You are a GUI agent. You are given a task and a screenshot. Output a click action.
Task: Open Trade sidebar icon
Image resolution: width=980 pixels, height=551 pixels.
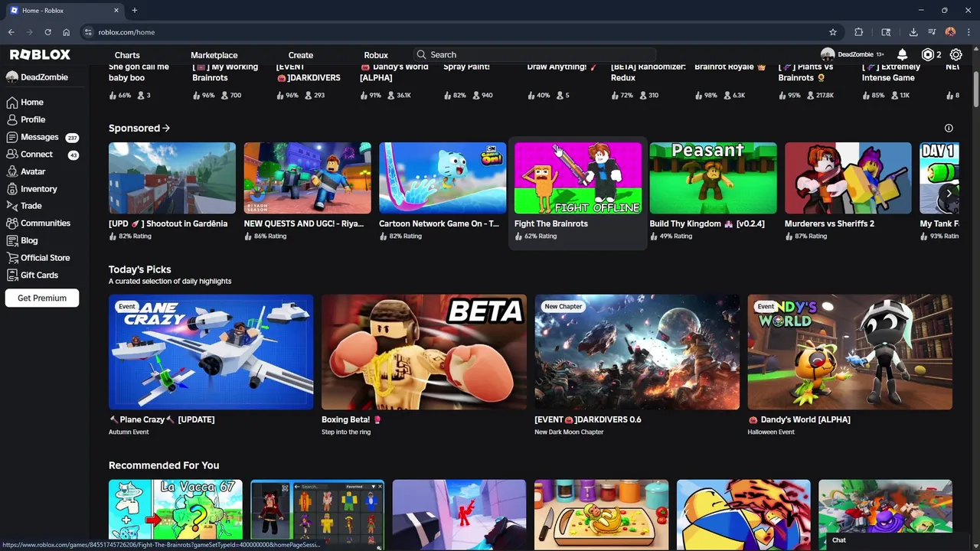(x=11, y=205)
